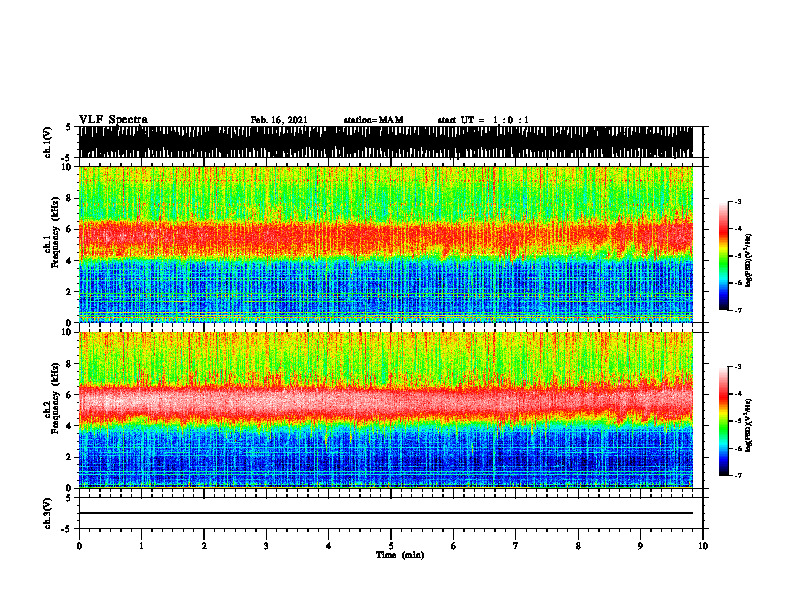The image size is (792, 612).
Task: Click the "2" kHz tick on ch.2 frequency axis
Action: point(69,457)
